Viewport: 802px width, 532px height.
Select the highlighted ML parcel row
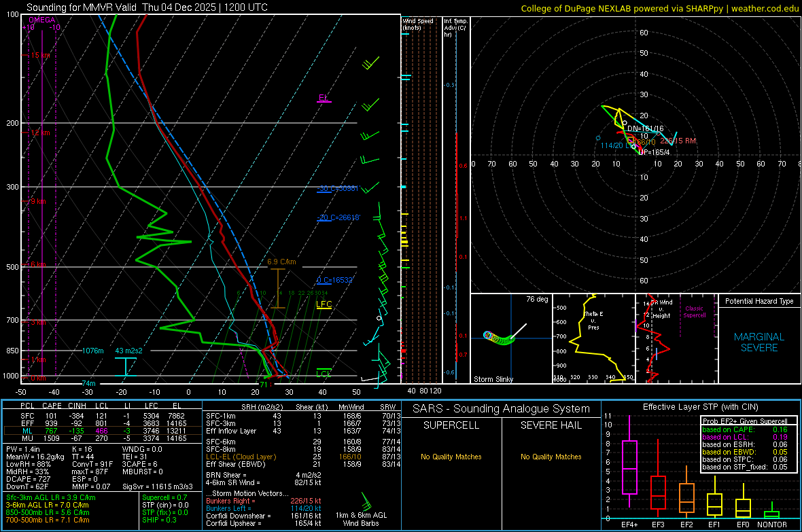[x=103, y=431]
